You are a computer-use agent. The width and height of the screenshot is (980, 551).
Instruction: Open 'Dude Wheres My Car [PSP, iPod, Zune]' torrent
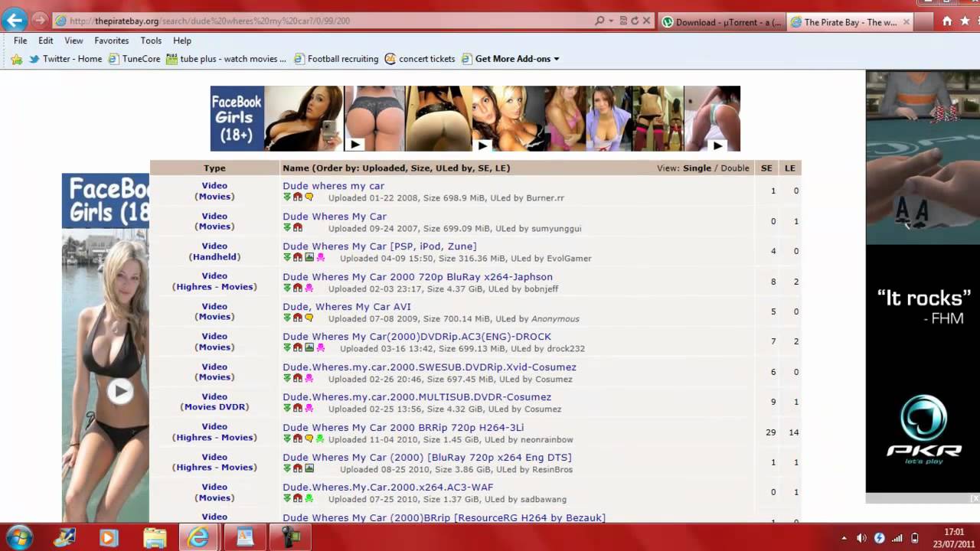[x=380, y=246]
